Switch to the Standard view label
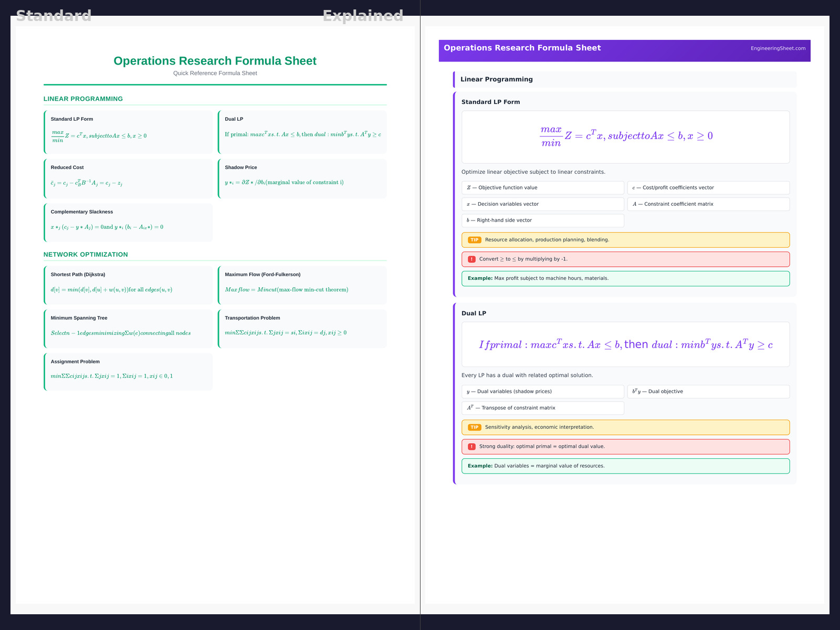The height and width of the screenshot is (630, 840). click(x=54, y=16)
